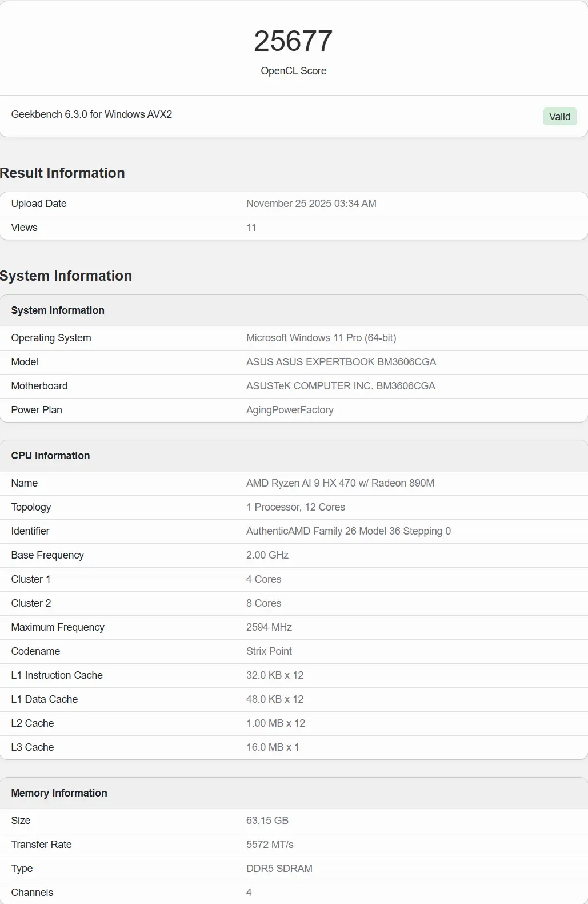Screen dimensions: 588x904
Task: Click the Upload Date value November 25 2025
Action: pyautogui.click(x=311, y=204)
